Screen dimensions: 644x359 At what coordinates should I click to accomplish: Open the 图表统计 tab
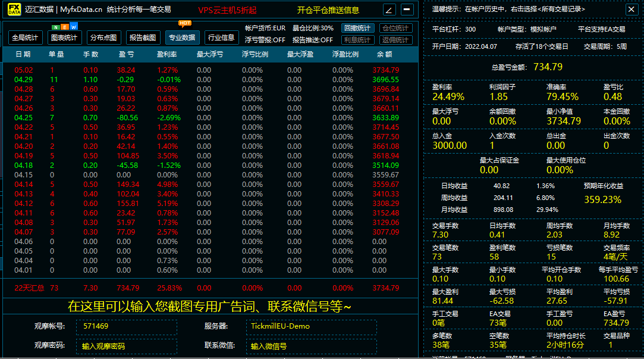[64, 38]
